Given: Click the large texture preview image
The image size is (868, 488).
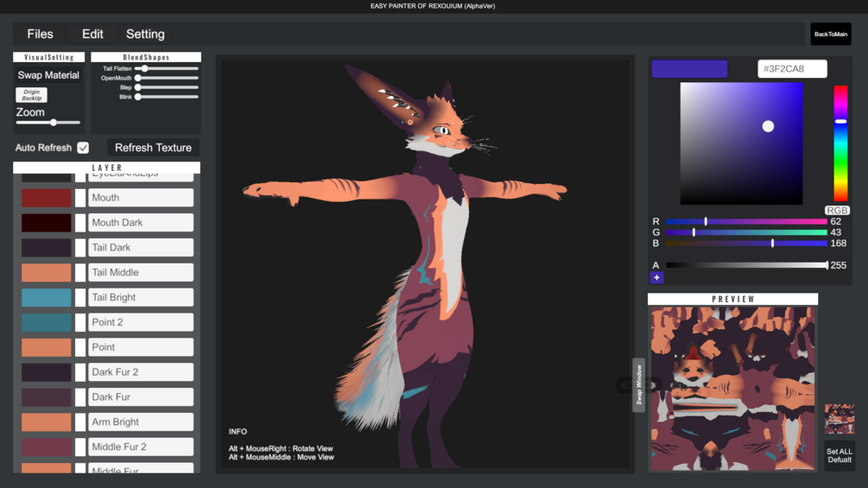Looking at the screenshot, I should click(733, 389).
